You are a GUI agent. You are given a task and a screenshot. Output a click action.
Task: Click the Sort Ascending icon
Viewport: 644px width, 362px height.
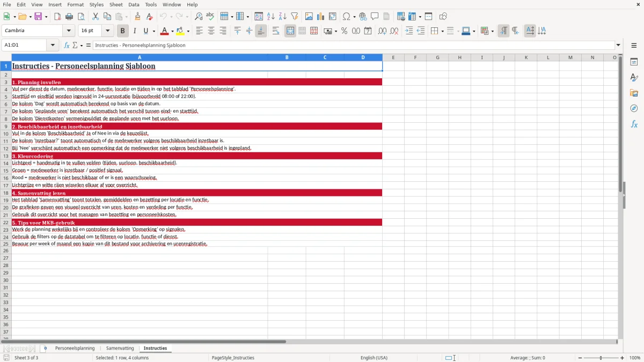271,17
